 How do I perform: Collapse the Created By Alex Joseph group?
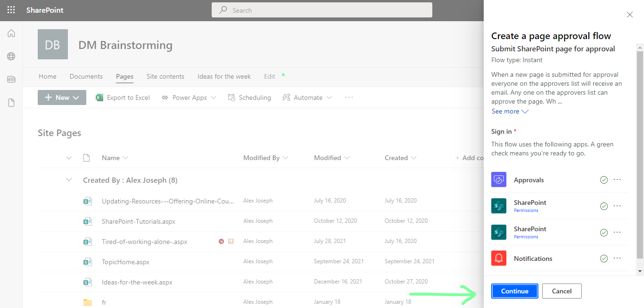[68, 179]
